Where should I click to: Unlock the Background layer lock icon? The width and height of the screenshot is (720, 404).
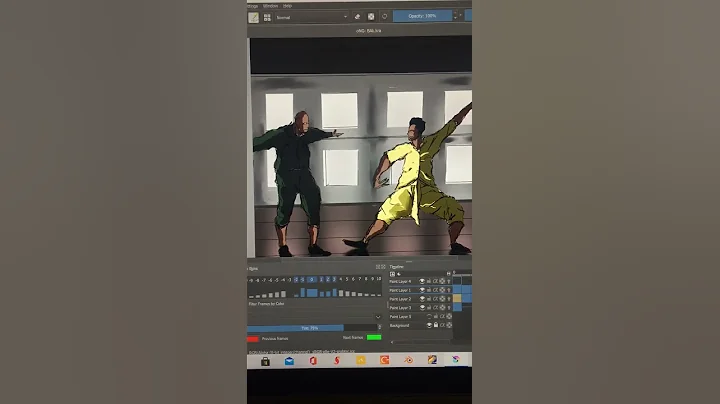[436, 325]
